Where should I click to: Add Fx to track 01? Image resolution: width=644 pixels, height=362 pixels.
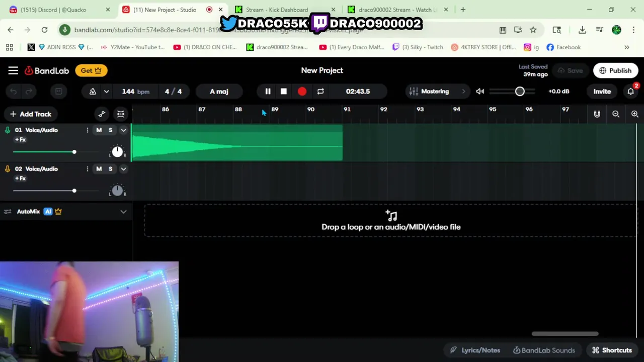(20, 140)
